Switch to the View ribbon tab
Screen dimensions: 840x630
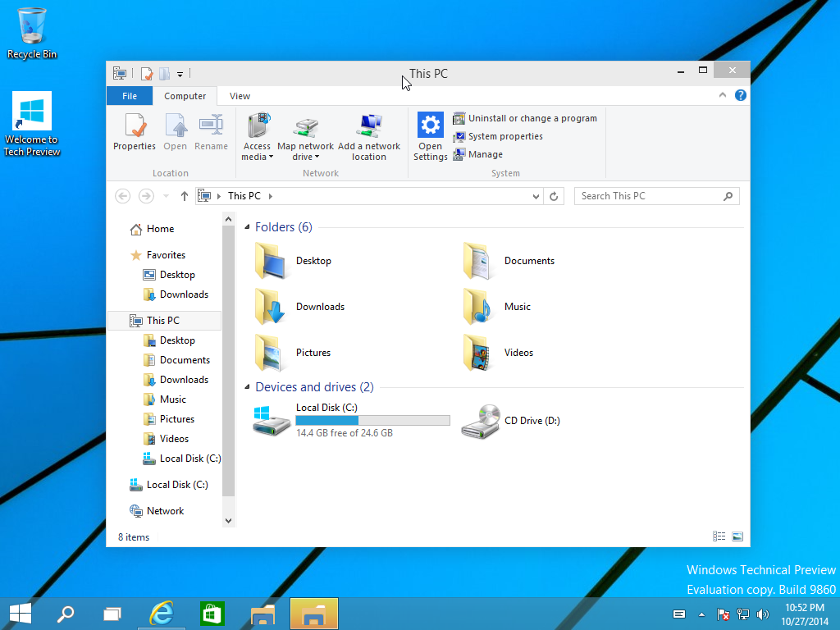(x=240, y=96)
